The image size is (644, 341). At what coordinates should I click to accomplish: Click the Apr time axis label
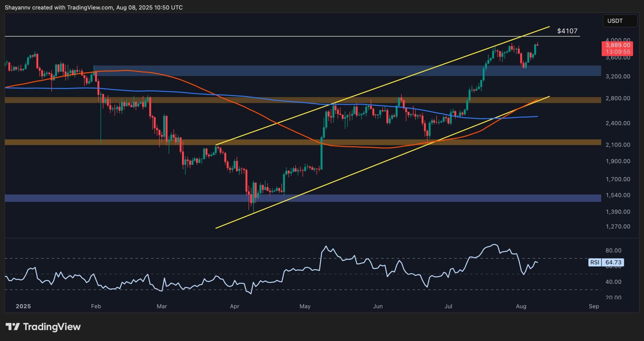234,306
